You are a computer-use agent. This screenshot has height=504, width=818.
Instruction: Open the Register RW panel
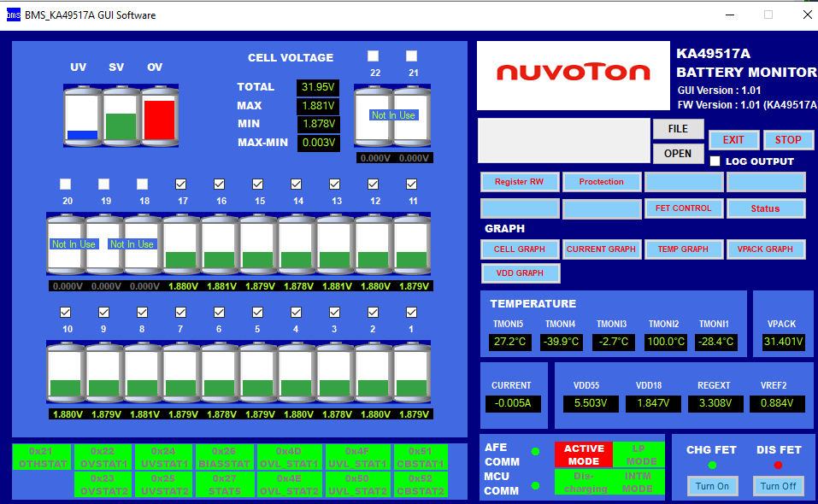pyautogui.click(x=520, y=182)
